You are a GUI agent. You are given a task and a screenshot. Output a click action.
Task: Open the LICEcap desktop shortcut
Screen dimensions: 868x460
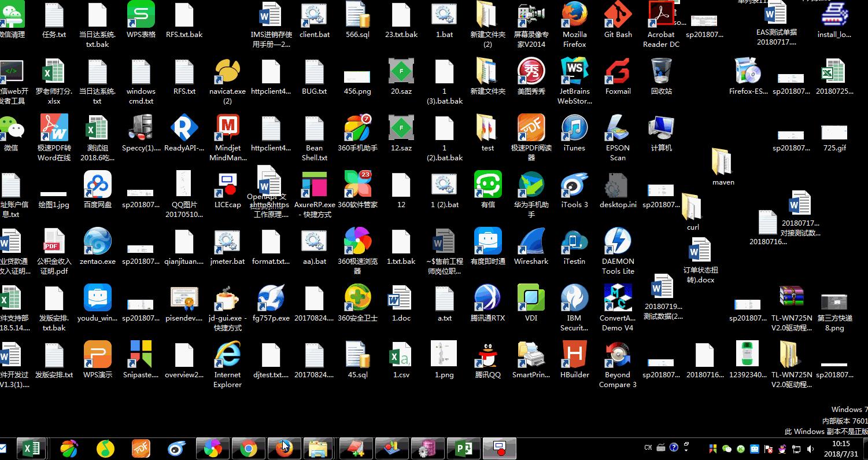(227, 185)
